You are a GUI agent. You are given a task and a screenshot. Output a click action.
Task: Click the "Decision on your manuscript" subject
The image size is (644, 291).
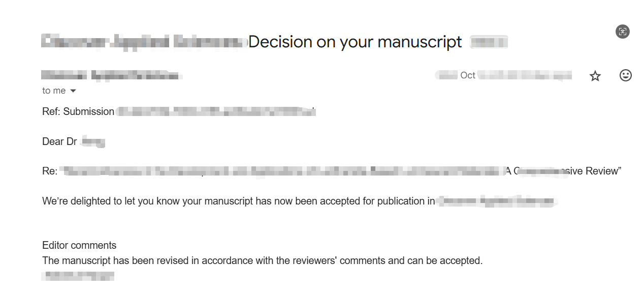pos(355,42)
